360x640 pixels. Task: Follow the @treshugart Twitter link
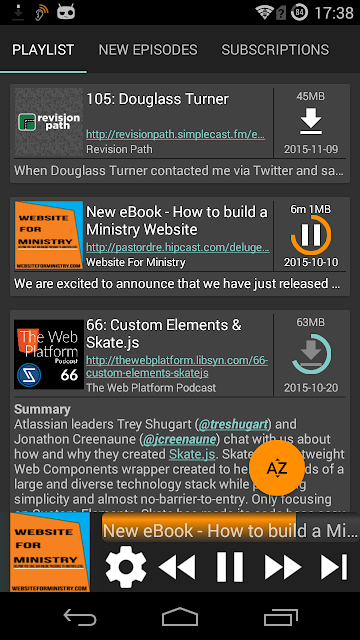pos(233,424)
